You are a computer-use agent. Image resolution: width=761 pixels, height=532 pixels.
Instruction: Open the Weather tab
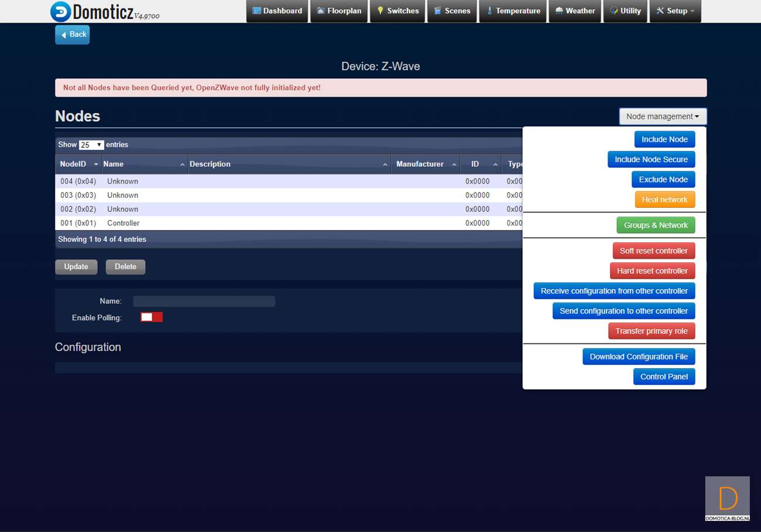click(x=575, y=11)
